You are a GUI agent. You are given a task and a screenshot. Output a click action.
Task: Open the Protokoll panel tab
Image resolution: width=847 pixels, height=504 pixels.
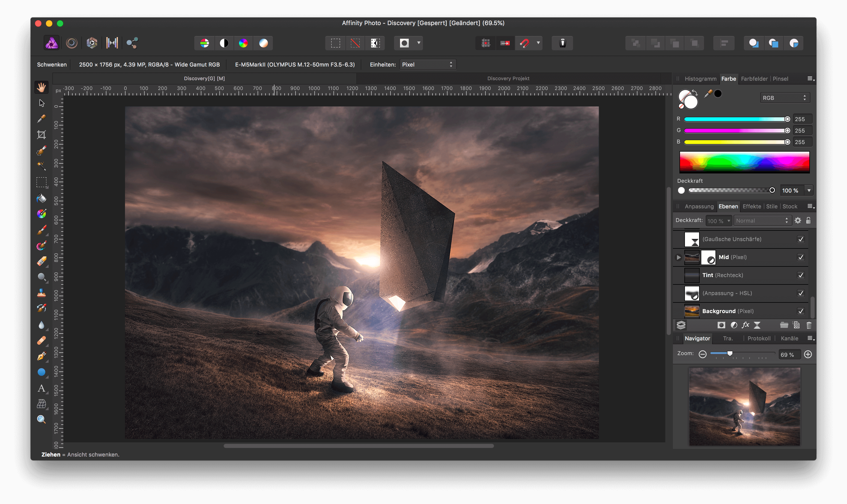(759, 338)
